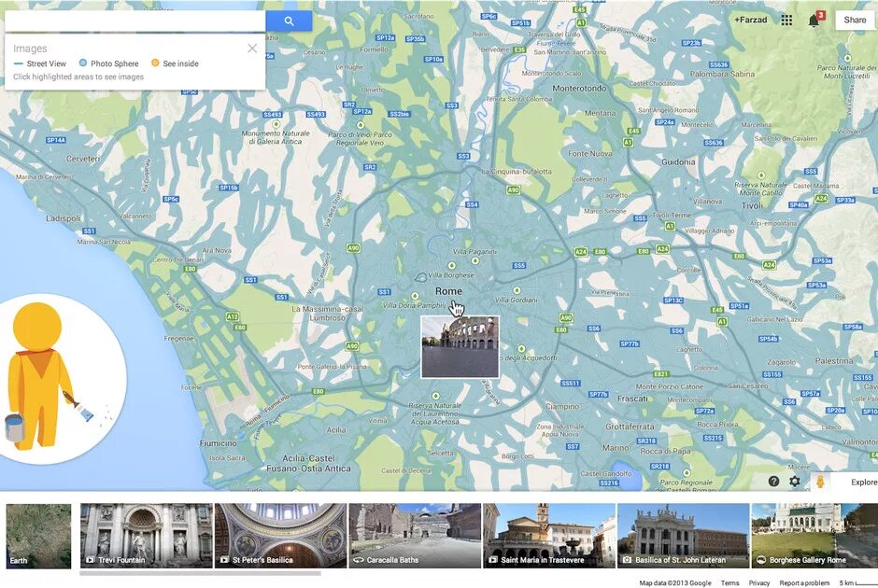Click the See inside legend item

(175, 63)
